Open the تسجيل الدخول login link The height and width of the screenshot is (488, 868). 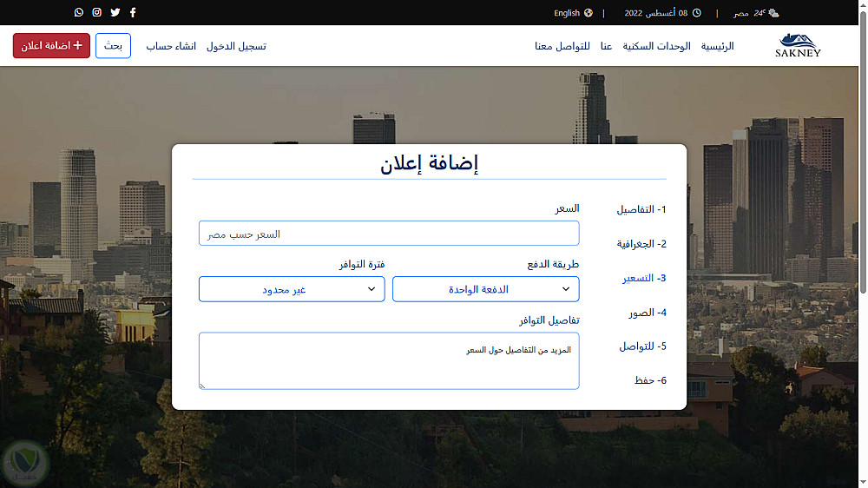[236, 46]
